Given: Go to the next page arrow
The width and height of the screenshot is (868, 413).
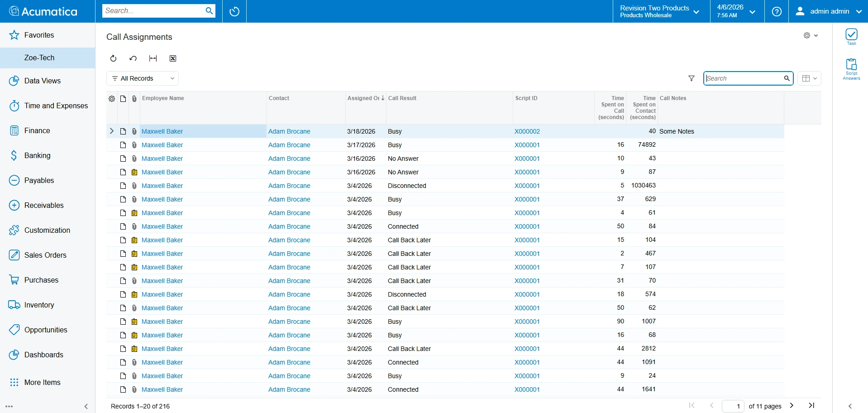Looking at the screenshot, I should pos(792,406).
